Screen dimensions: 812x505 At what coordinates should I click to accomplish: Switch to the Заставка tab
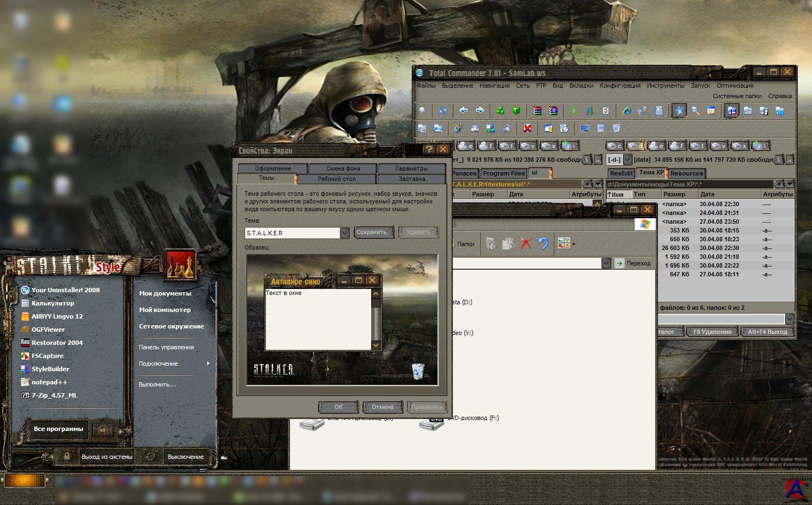[411, 179]
